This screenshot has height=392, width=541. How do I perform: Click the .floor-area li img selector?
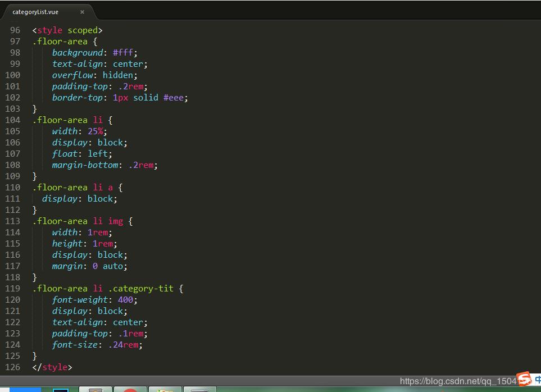(77, 221)
